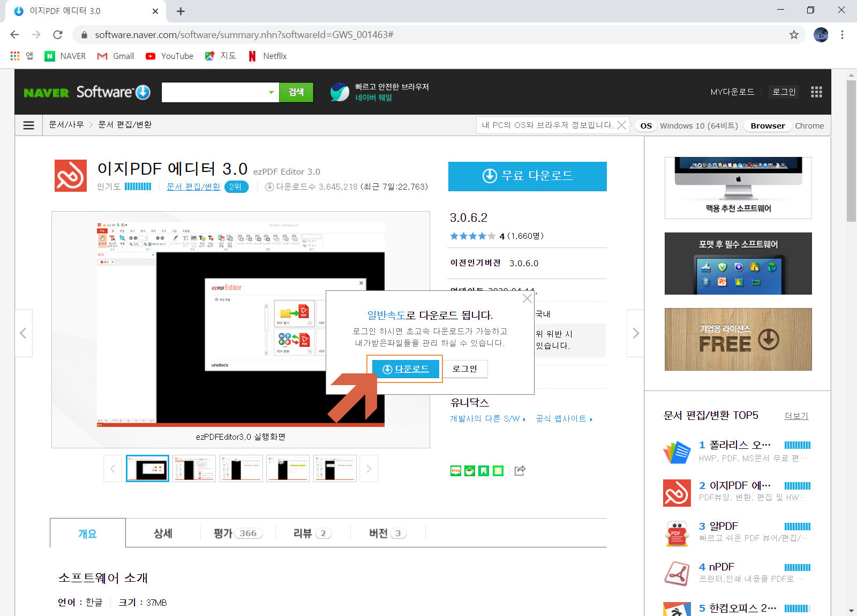Bookmark this page with the star icon
Image resolution: width=857 pixels, height=616 pixels.
(x=794, y=35)
